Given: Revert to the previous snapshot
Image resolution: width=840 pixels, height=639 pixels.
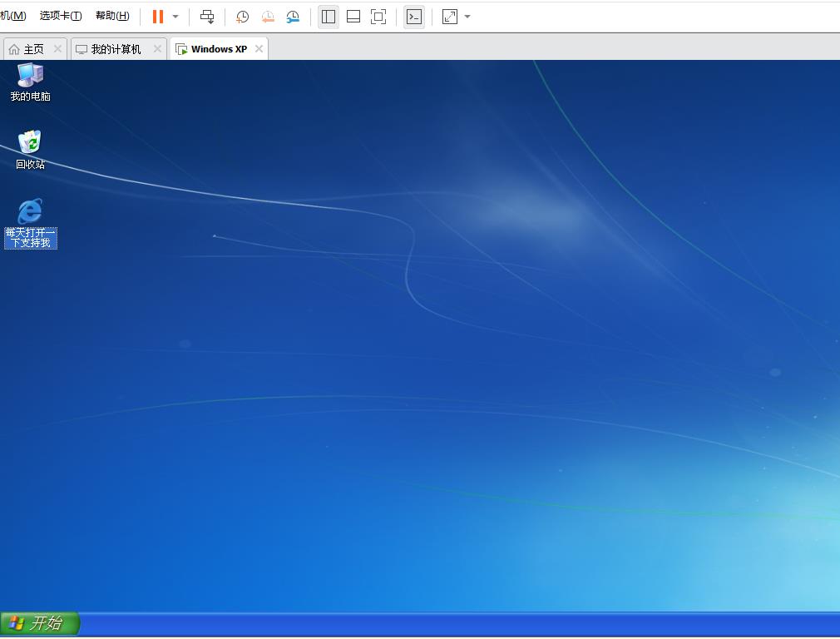Looking at the screenshot, I should (x=268, y=17).
